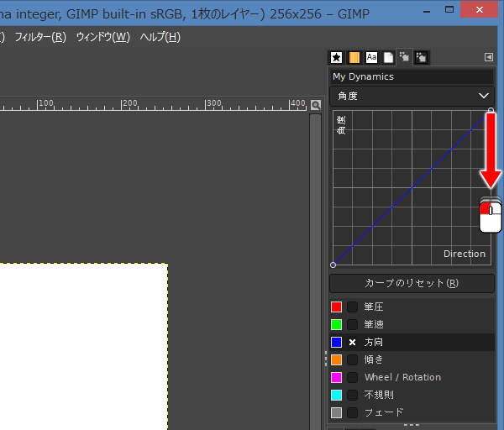Click the My Dynamics name field

tap(412, 76)
